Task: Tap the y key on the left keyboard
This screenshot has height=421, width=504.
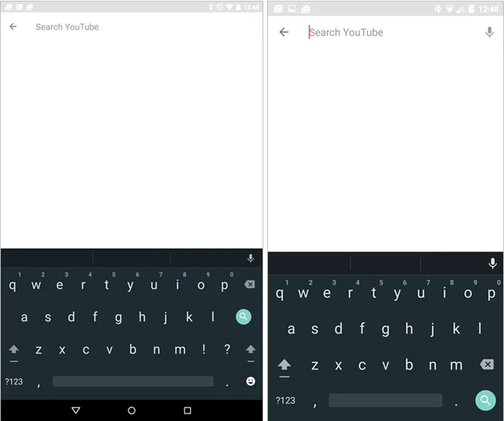Action: pyautogui.click(x=130, y=285)
